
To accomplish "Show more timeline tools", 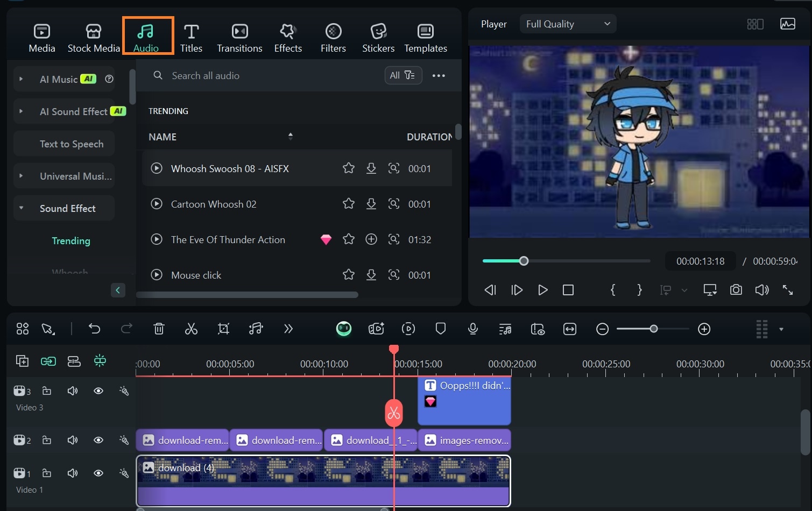I will point(288,329).
